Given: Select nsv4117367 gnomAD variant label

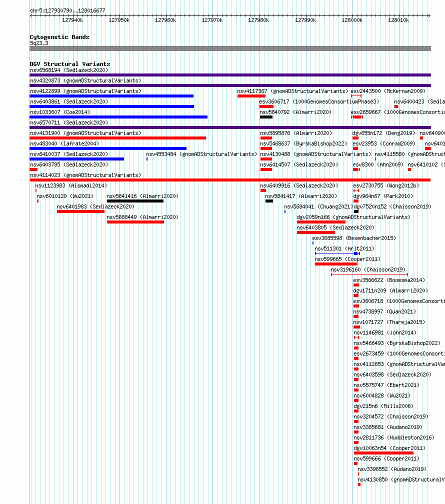Looking at the screenshot, I should click(292, 91).
